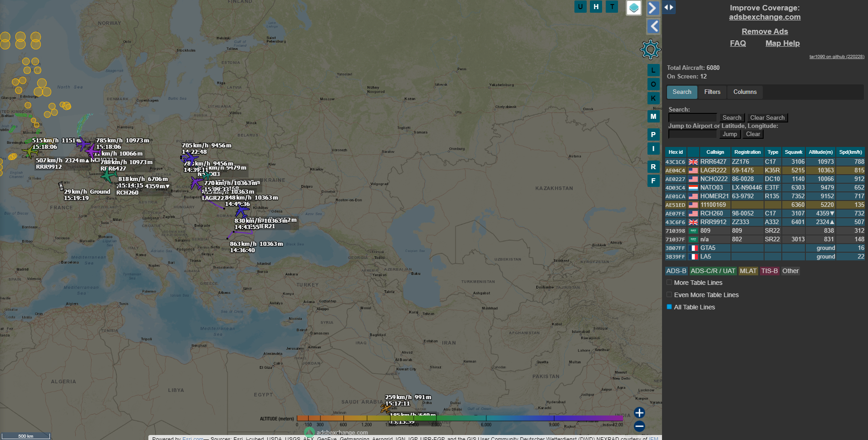Viewport: 868px width, 440px height.
Task: Click the right-arrow expand map button
Action: pos(653,8)
